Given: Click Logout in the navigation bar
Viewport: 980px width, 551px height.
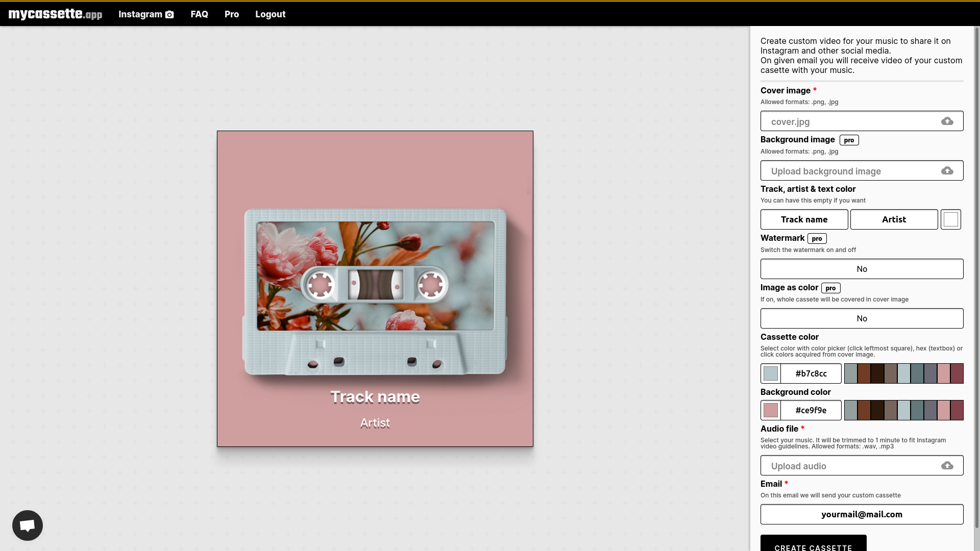Looking at the screenshot, I should (271, 14).
